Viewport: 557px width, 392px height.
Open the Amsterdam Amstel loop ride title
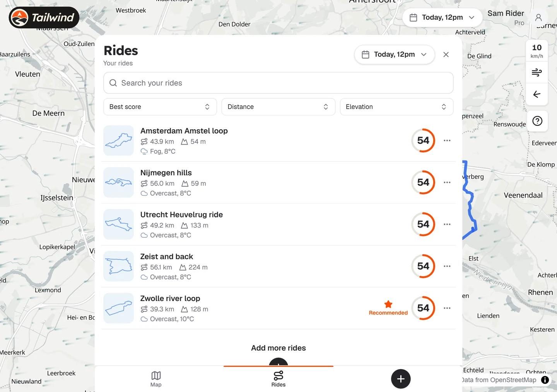[x=184, y=131]
